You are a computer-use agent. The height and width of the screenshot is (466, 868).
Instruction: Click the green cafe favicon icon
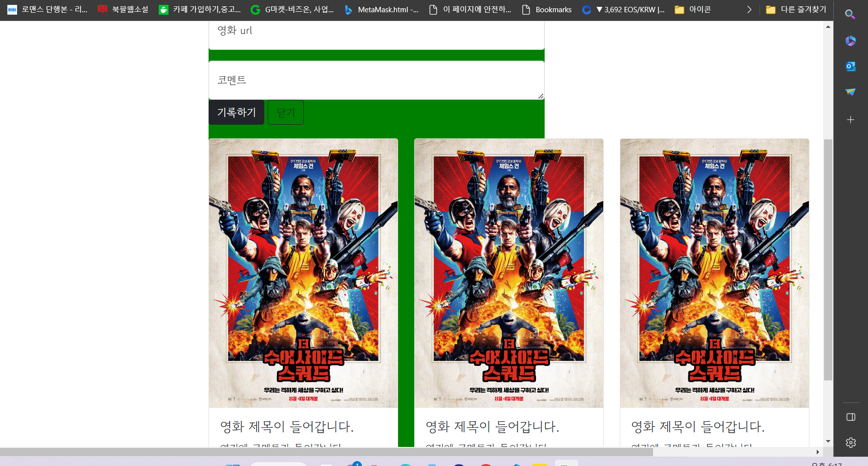(x=164, y=10)
